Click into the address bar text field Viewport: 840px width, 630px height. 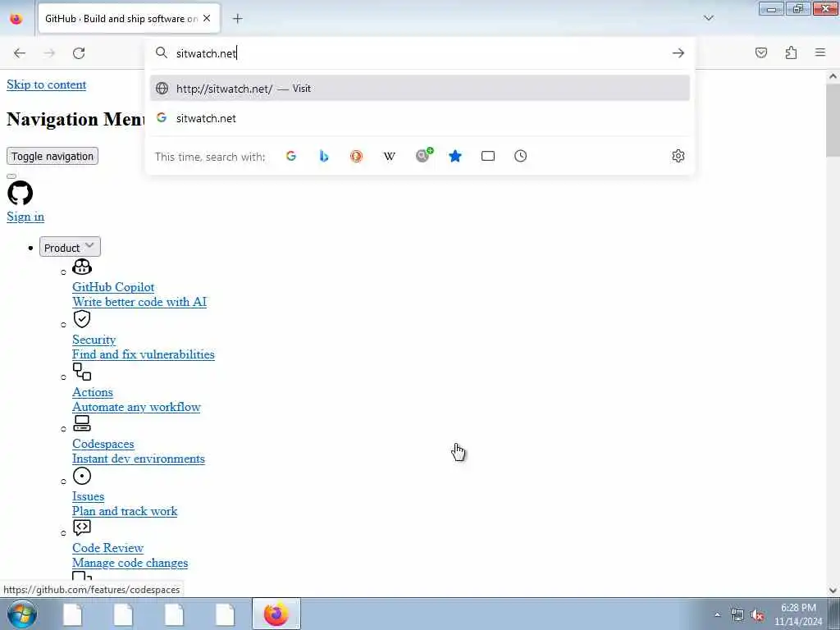coord(421,53)
